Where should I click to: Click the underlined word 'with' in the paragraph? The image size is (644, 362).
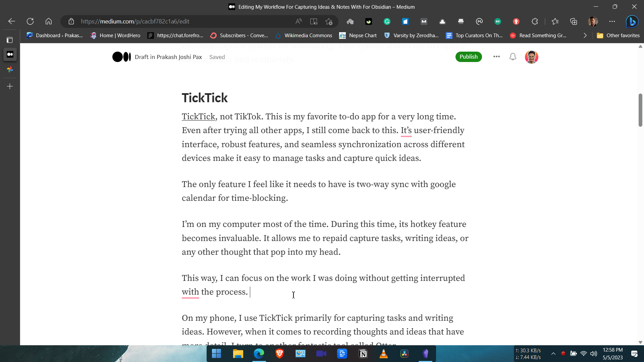click(x=190, y=292)
